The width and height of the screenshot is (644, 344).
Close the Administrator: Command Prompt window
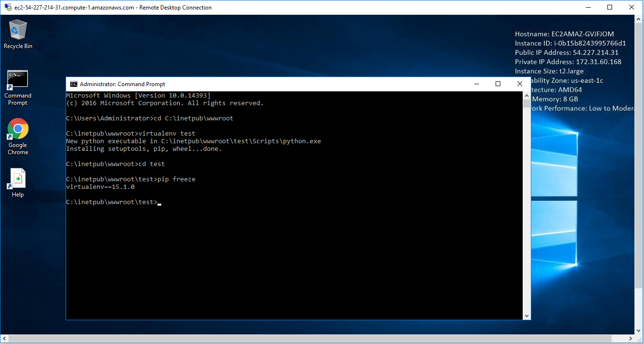pos(519,84)
